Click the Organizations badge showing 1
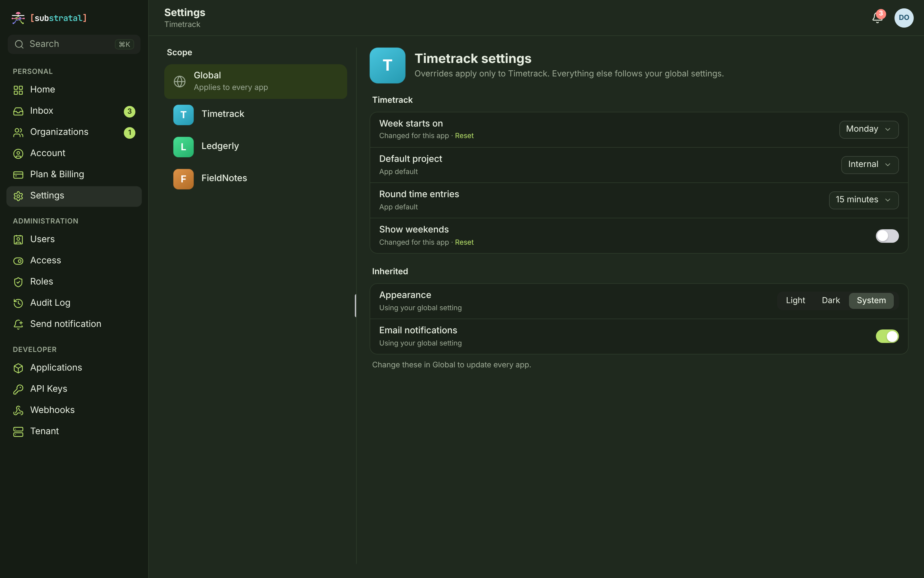The width and height of the screenshot is (924, 578). pos(129,133)
